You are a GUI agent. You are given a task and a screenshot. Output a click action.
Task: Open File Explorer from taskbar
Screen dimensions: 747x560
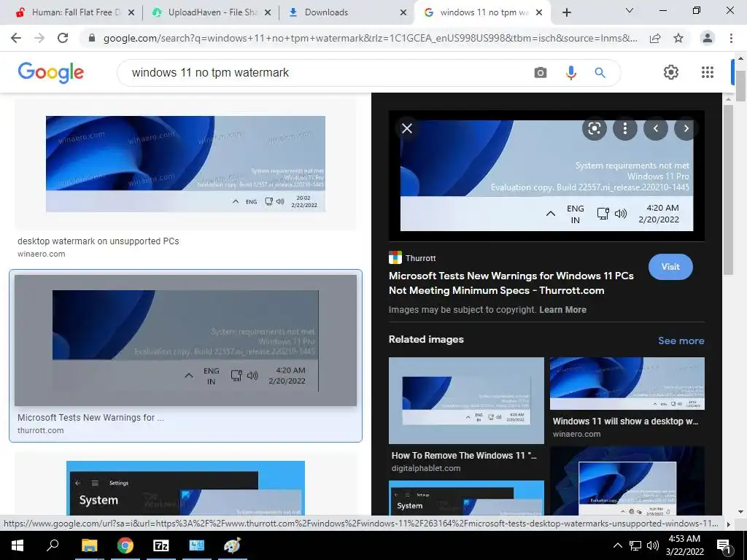pyautogui.click(x=89, y=545)
